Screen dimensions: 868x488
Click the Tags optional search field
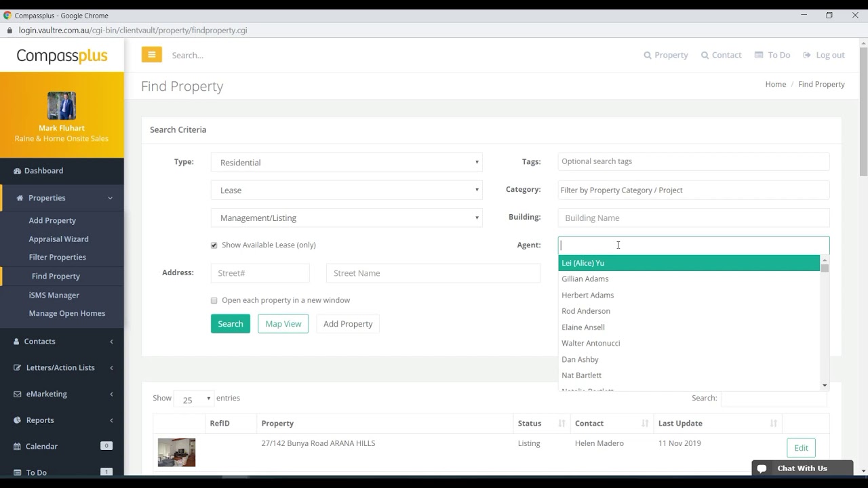[x=694, y=161]
